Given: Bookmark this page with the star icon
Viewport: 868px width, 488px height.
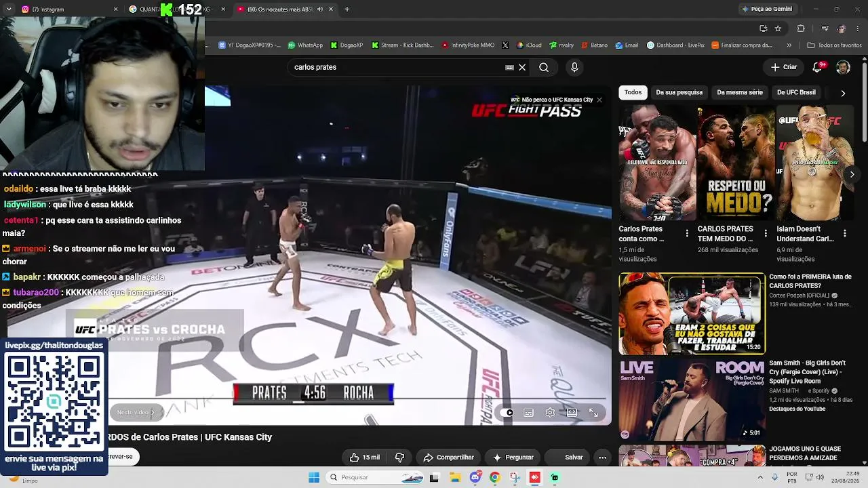Looking at the screenshot, I should [x=778, y=28].
